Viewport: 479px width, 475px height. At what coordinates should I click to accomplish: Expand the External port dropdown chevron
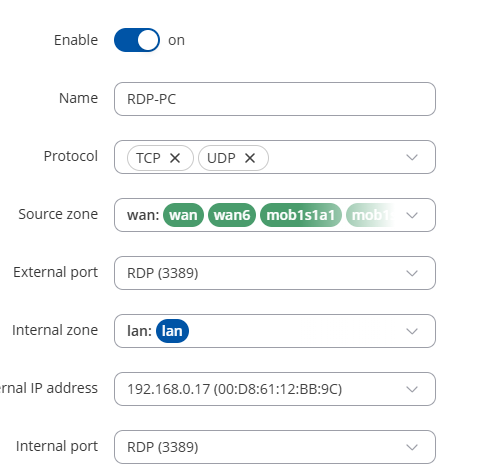(x=412, y=273)
